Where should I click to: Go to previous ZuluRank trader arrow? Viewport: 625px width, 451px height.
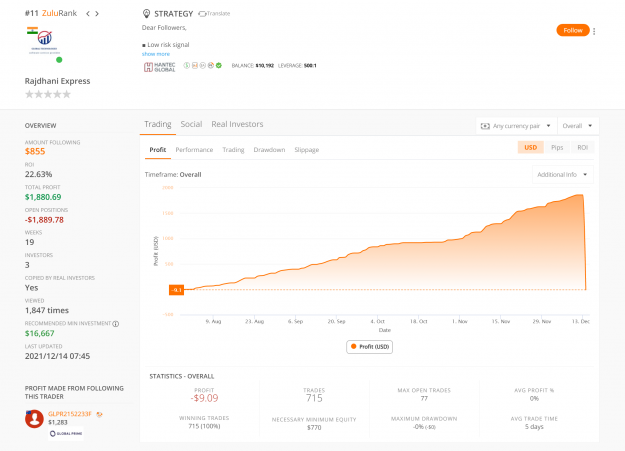(x=88, y=14)
